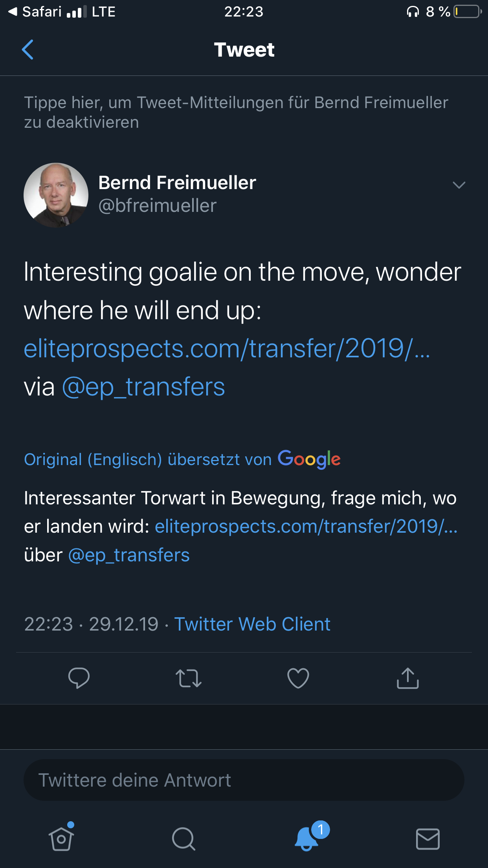Tap 'Original (Englisch) übersetzt von' label
Viewport: 488px width, 868px height.
pos(148,459)
